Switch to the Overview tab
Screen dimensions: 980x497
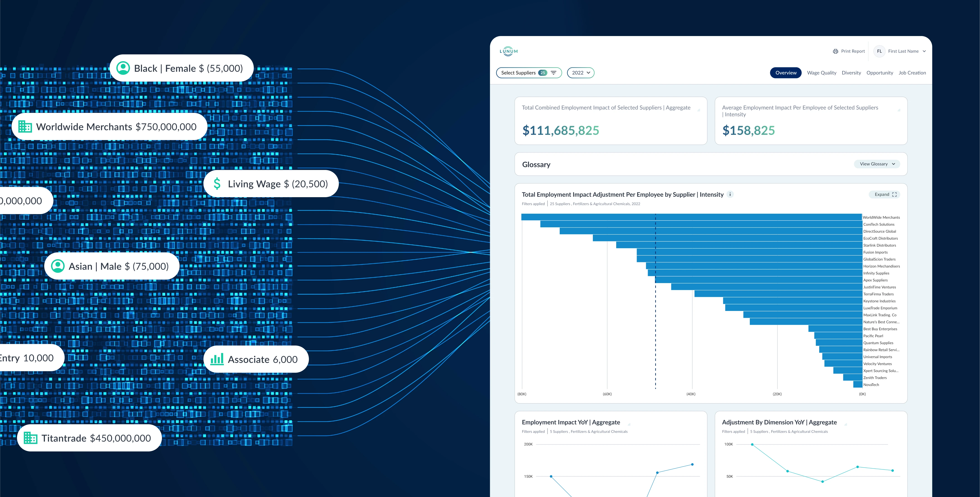click(x=786, y=73)
